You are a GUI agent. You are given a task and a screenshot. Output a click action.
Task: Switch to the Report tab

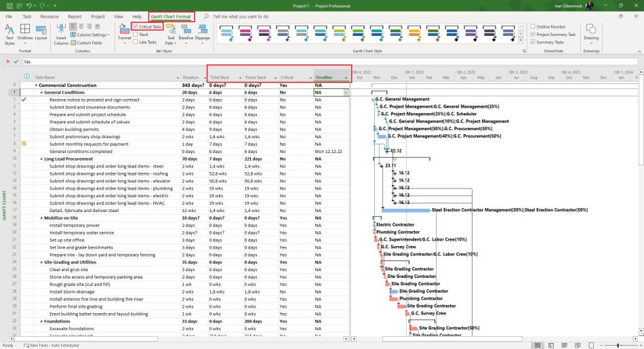pos(75,16)
